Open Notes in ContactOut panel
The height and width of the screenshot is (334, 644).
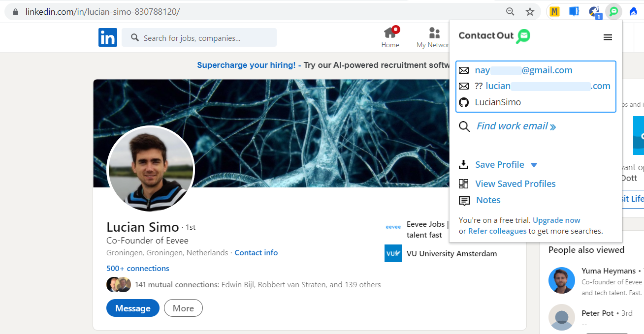point(488,200)
